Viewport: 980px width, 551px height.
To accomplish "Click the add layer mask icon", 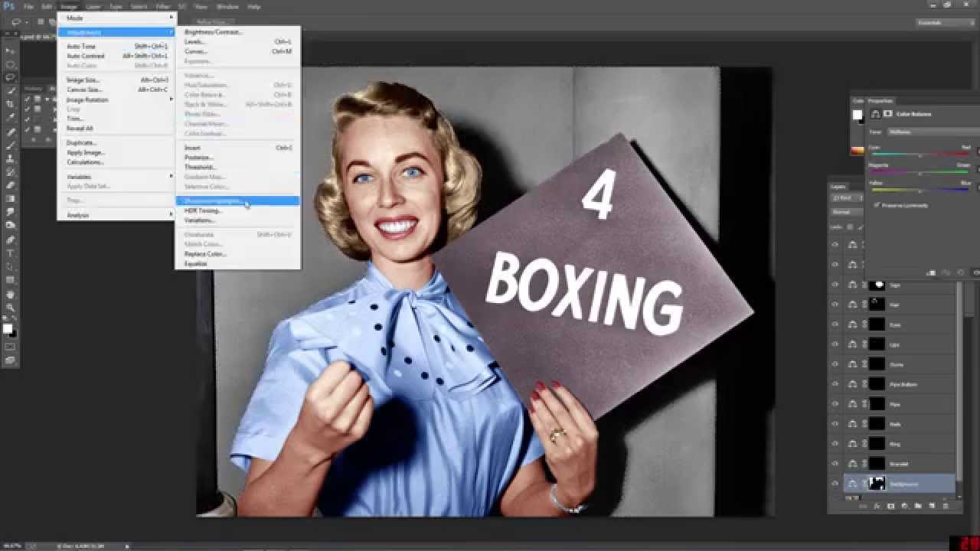I will coord(890,506).
